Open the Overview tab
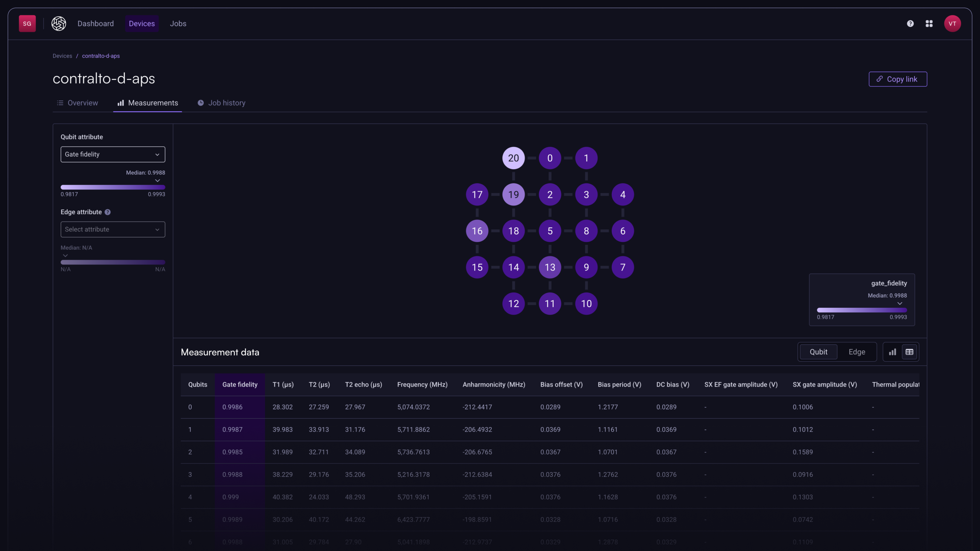The image size is (980, 551). point(77,103)
